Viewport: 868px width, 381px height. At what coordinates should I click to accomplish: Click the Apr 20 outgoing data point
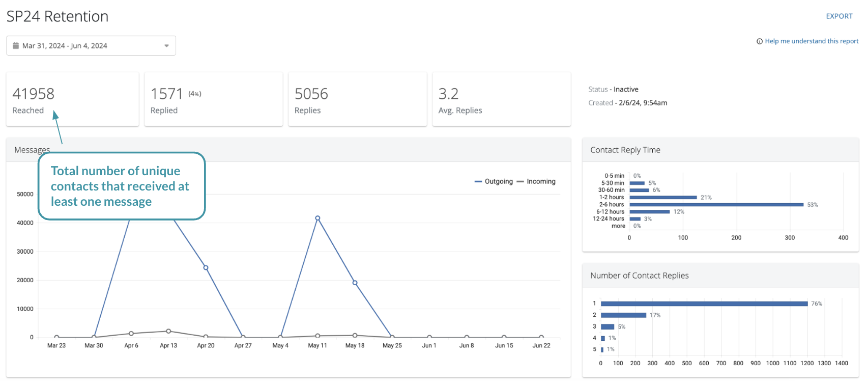pyautogui.click(x=206, y=267)
